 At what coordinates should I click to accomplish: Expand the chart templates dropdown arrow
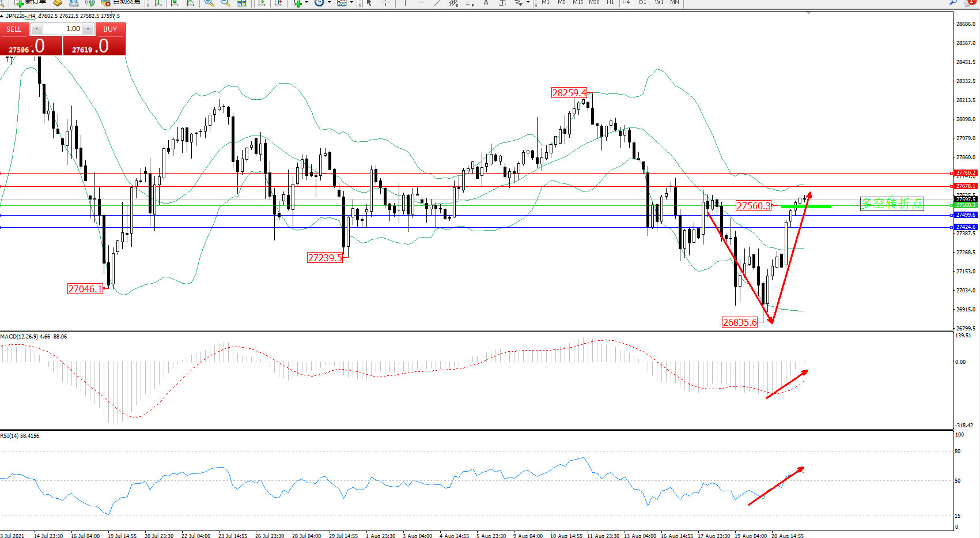coord(351,3)
